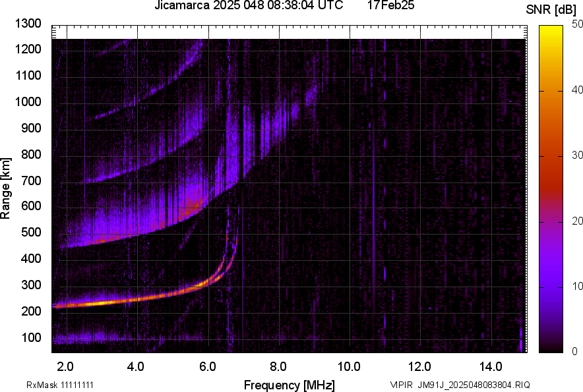Click the "100" range tick label
583x392 pixels.
pyautogui.click(x=31, y=336)
